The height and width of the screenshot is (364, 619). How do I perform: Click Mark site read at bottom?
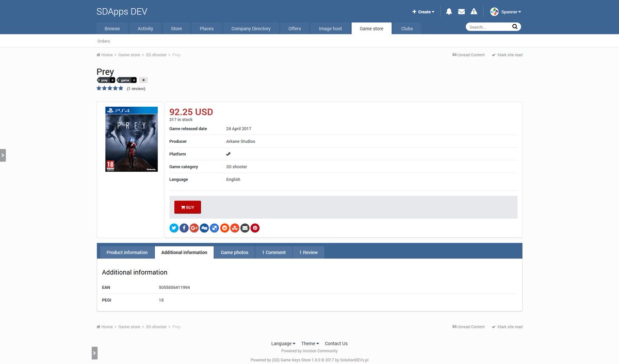[507, 327]
